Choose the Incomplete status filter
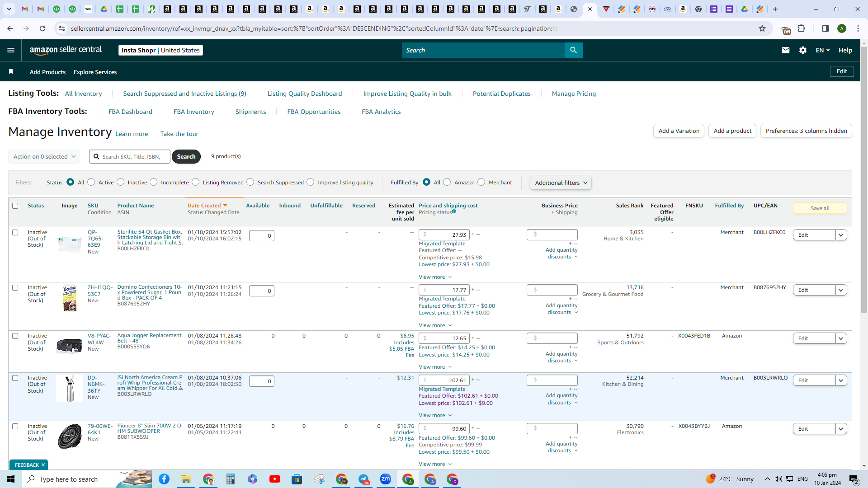The image size is (868, 488). pos(154,182)
